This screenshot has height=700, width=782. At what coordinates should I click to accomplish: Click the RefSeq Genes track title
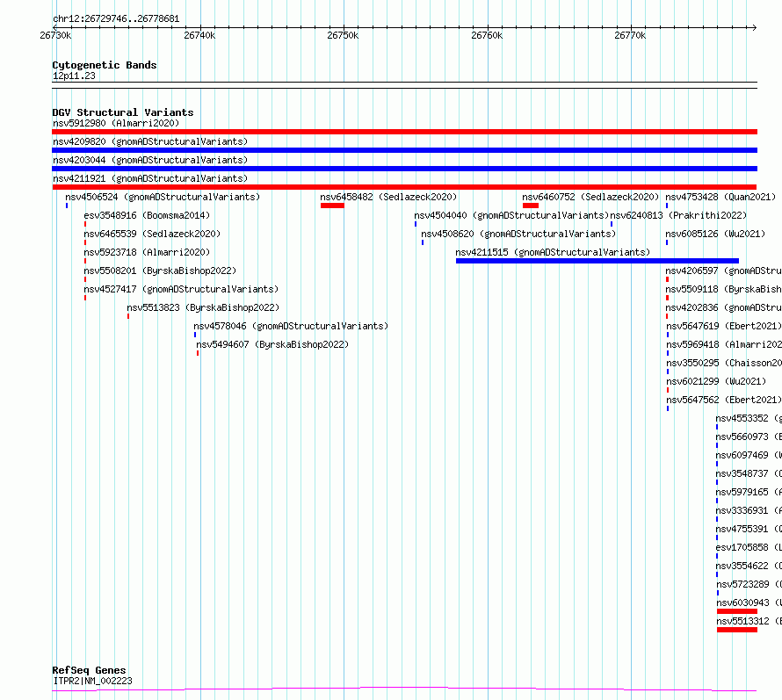(x=89, y=670)
